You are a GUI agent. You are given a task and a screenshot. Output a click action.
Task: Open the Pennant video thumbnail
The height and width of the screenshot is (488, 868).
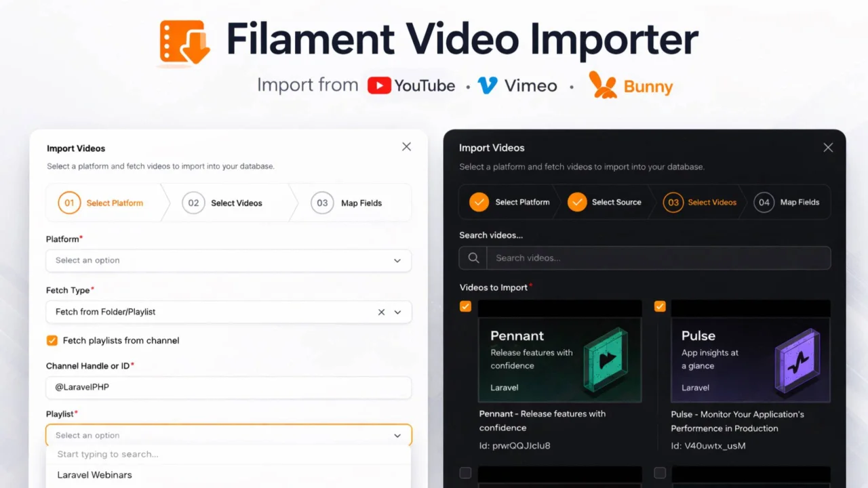(560, 352)
